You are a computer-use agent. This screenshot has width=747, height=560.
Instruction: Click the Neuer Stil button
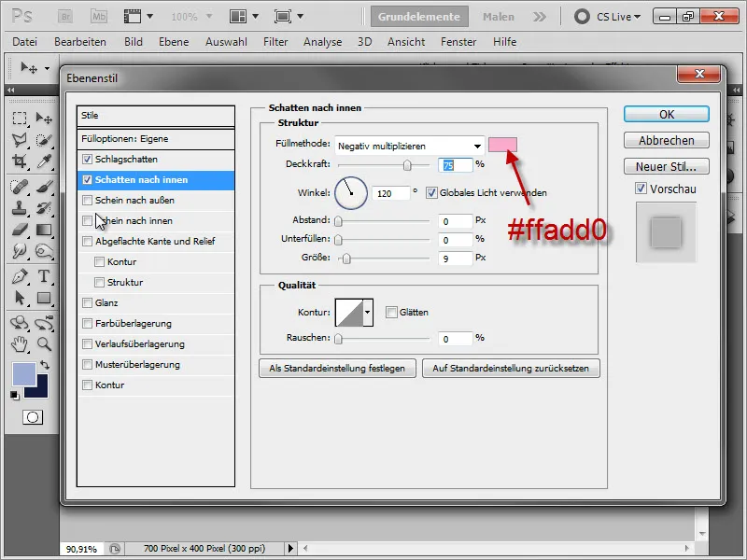[666, 167]
